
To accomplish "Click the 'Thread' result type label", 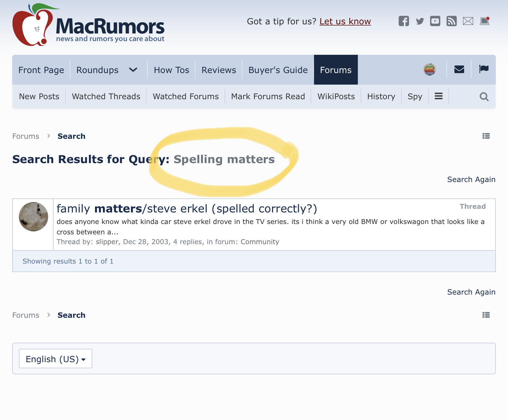I will point(473,206).
